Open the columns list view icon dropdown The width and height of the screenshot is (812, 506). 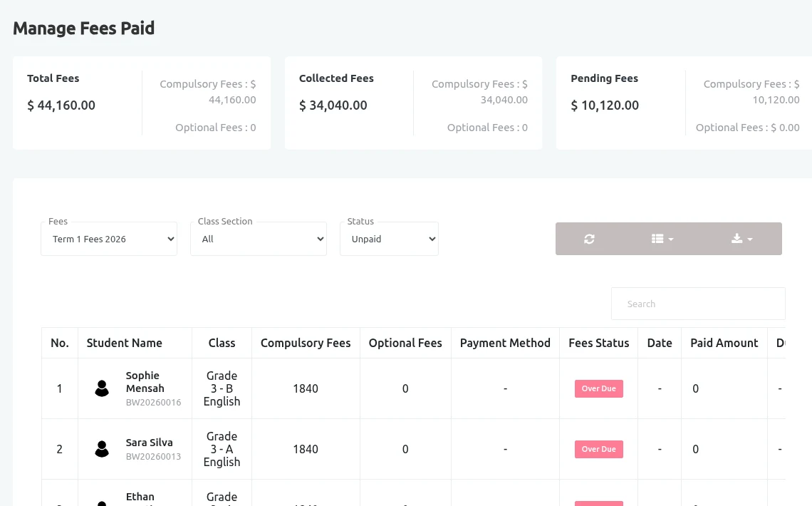pyautogui.click(x=662, y=239)
